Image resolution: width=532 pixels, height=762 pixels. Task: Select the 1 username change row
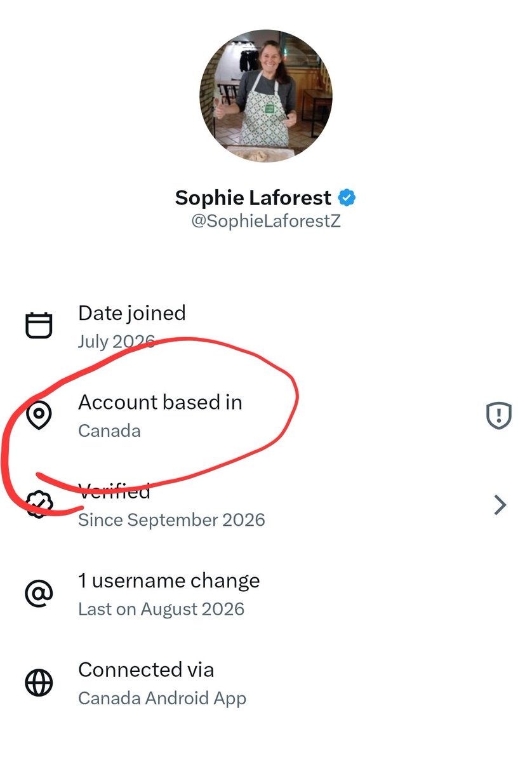click(266, 594)
